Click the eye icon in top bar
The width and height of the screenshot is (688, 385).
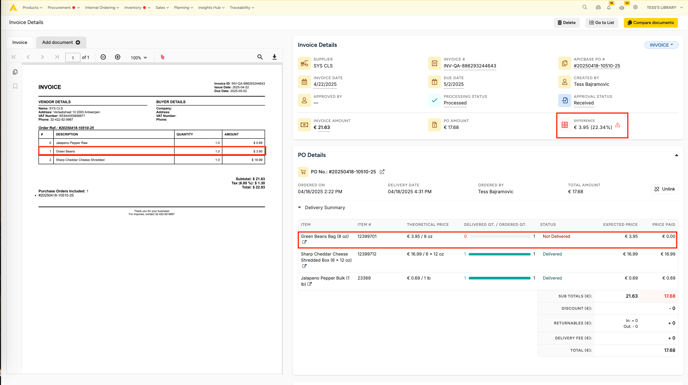[622, 8]
